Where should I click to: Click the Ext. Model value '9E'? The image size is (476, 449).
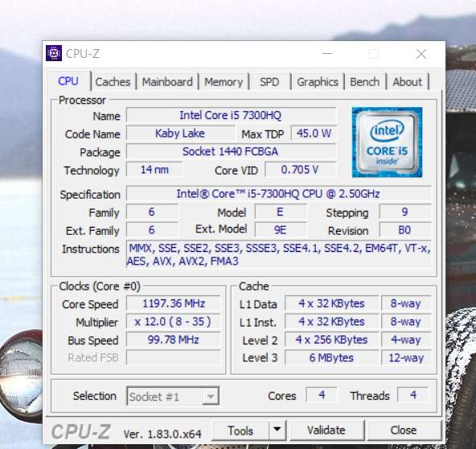coord(281,230)
